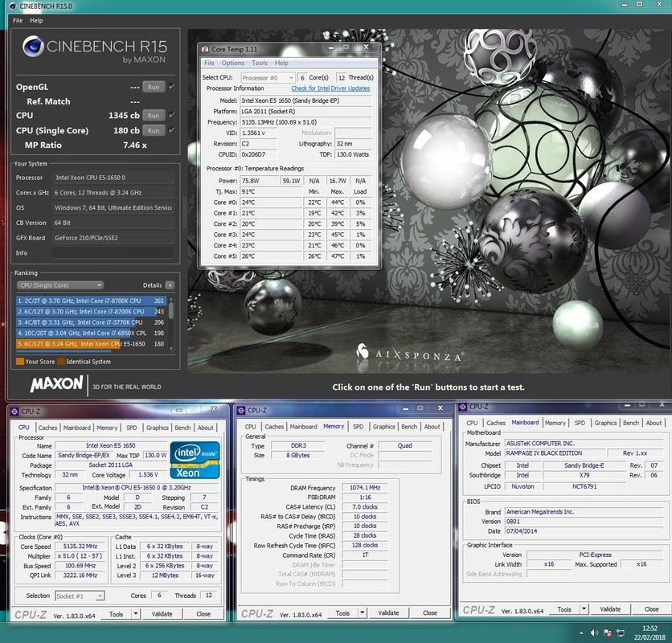Open Cinebench Help menu
672x643 pixels.
(36, 21)
